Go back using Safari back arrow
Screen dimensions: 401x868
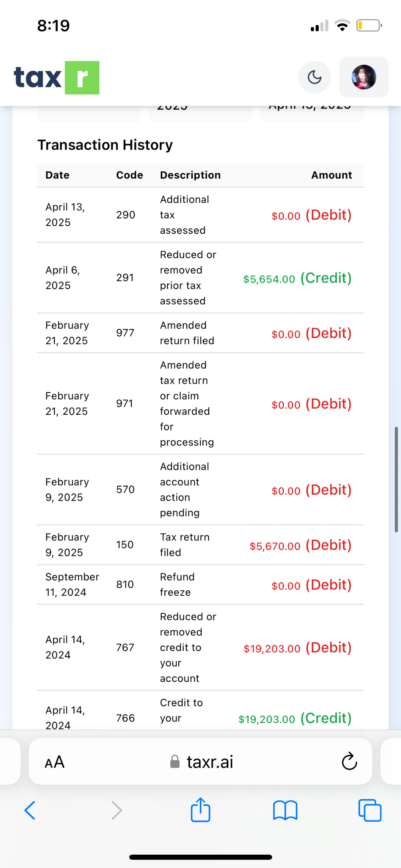(x=30, y=810)
